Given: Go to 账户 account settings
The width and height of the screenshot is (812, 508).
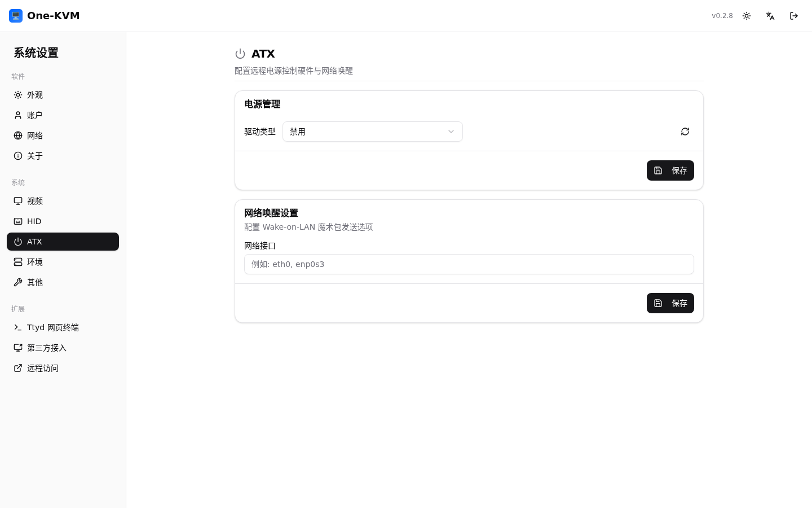Looking at the screenshot, I should [63, 115].
